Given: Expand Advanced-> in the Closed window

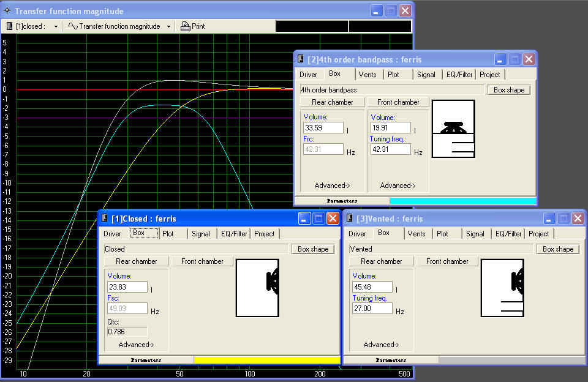Looking at the screenshot, I should [137, 345].
